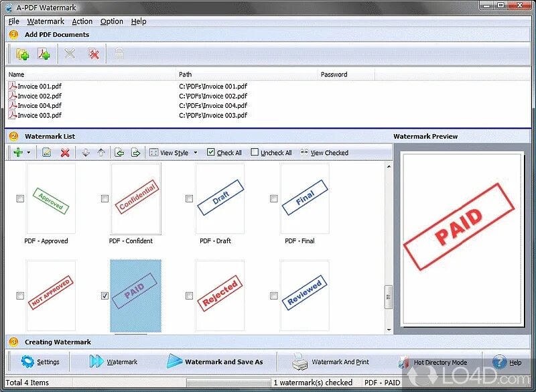536x392 pixels.
Task: Click watermark list scroll up arrow
Action: [389, 166]
